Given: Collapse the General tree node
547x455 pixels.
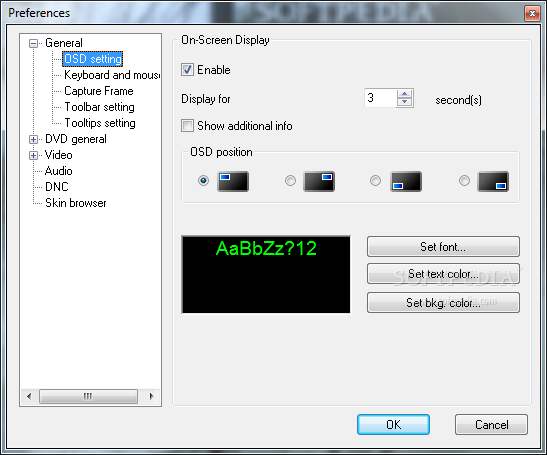Looking at the screenshot, I should click(33, 43).
